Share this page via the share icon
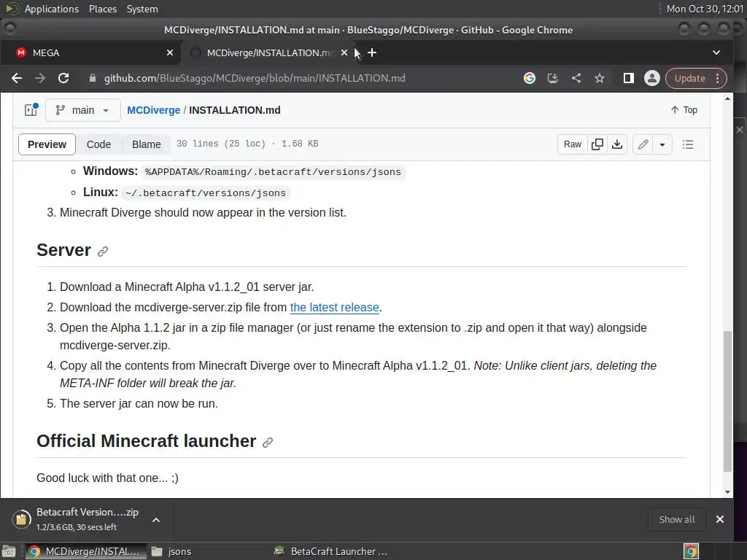The width and height of the screenshot is (747, 560). (576, 78)
